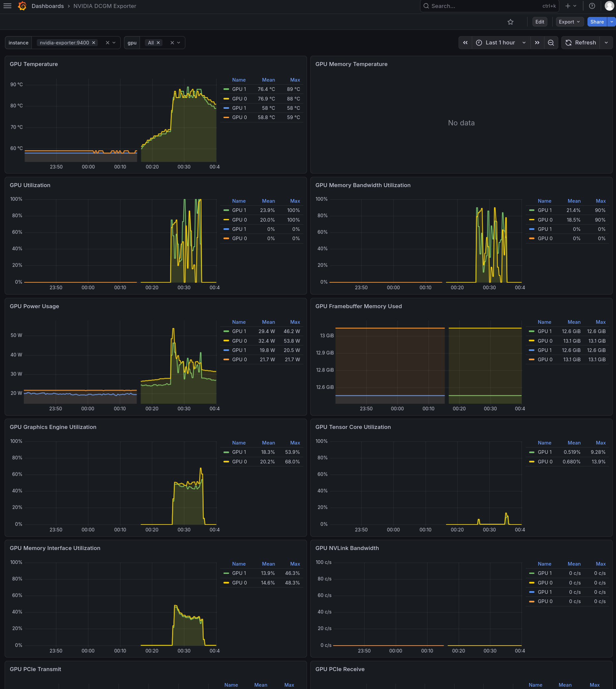616x689 pixels.
Task: Clear the gpu variable selection
Action: coord(172,43)
